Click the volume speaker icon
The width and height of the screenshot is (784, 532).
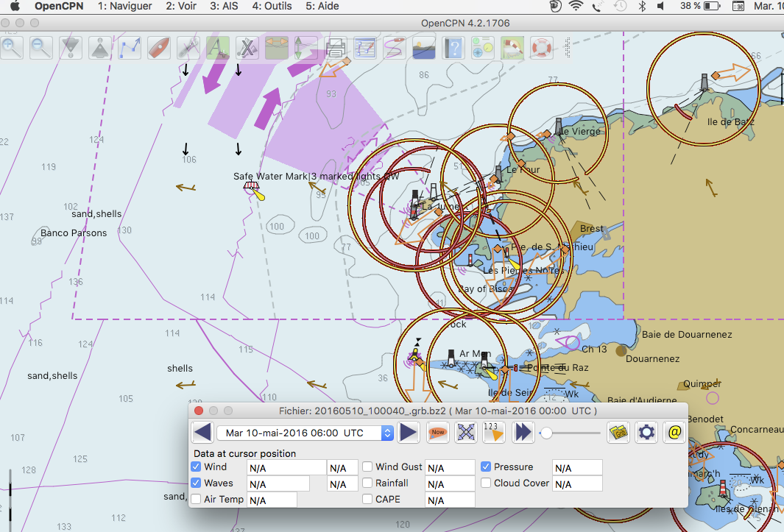coord(661,6)
